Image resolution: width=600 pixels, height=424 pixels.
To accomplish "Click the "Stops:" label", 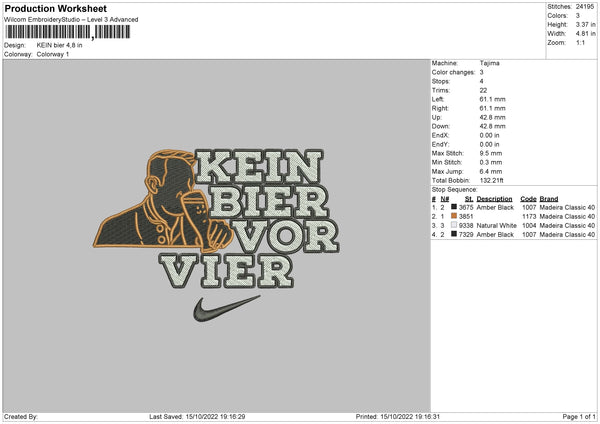I will (x=441, y=82).
